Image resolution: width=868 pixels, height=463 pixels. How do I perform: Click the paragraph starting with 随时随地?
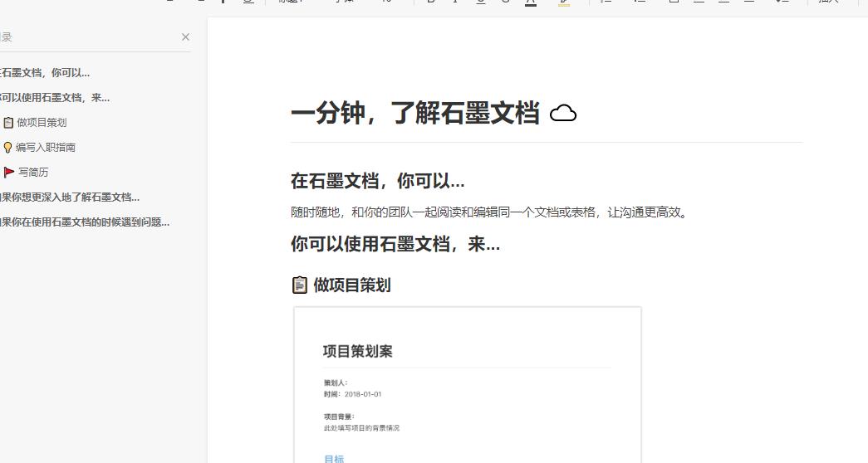pos(490,212)
